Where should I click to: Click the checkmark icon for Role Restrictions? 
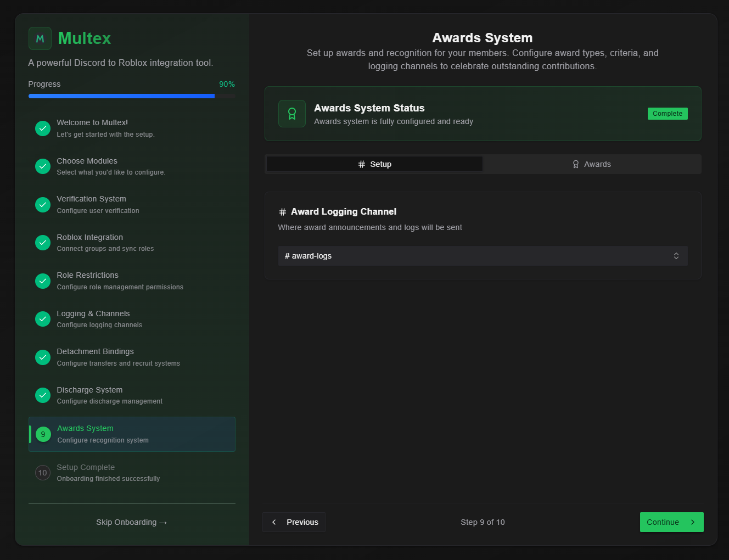point(43,281)
